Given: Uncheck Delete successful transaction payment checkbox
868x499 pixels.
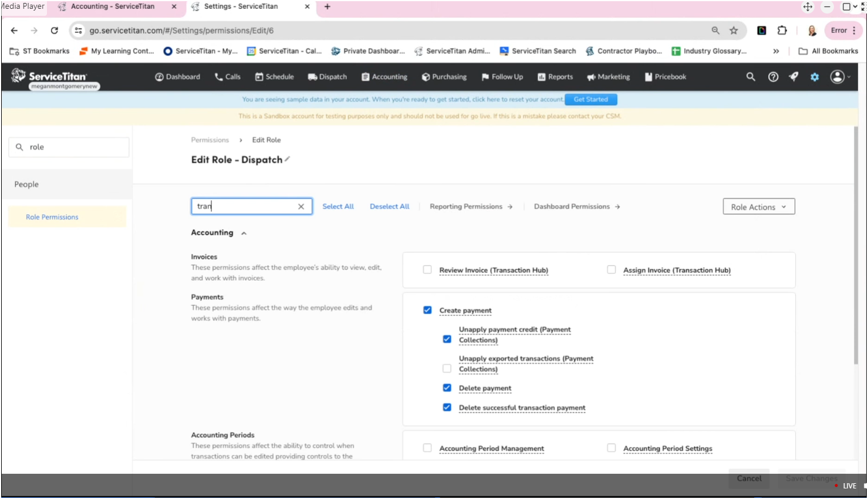Looking at the screenshot, I should [x=447, y=407].
